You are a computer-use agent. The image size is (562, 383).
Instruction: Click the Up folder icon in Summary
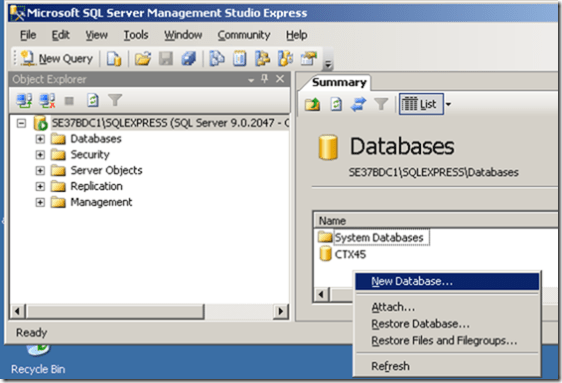pyautogui.click(x=313, y=104)
